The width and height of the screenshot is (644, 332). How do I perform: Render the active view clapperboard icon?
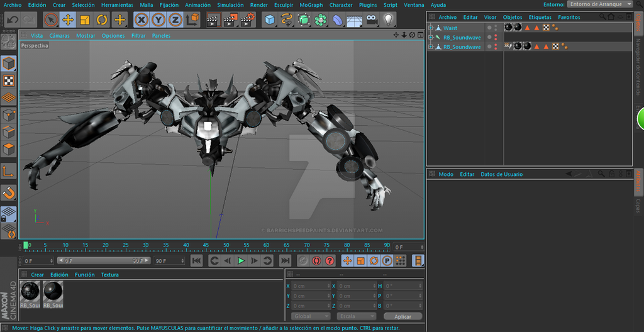[x=214, y=19]
